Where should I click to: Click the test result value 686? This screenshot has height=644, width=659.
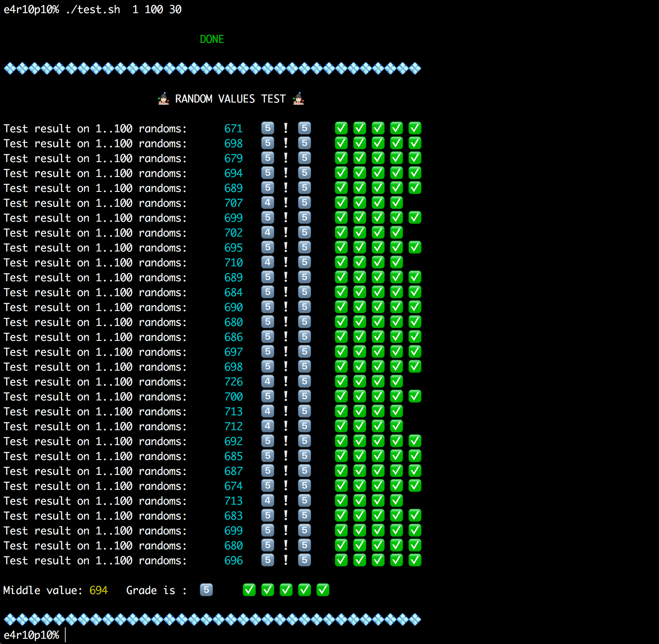[x=234, y=337]
